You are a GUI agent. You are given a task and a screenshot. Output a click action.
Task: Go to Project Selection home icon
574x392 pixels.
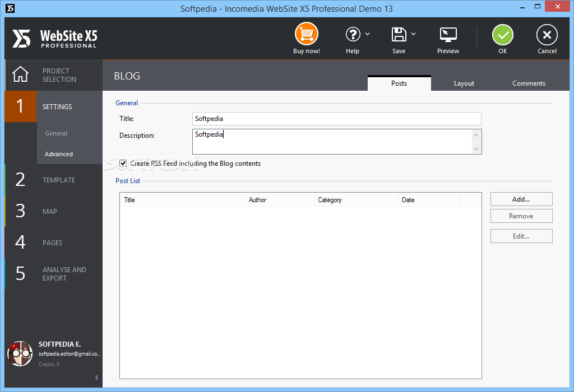pyautogui.click(x=21, y=74)
